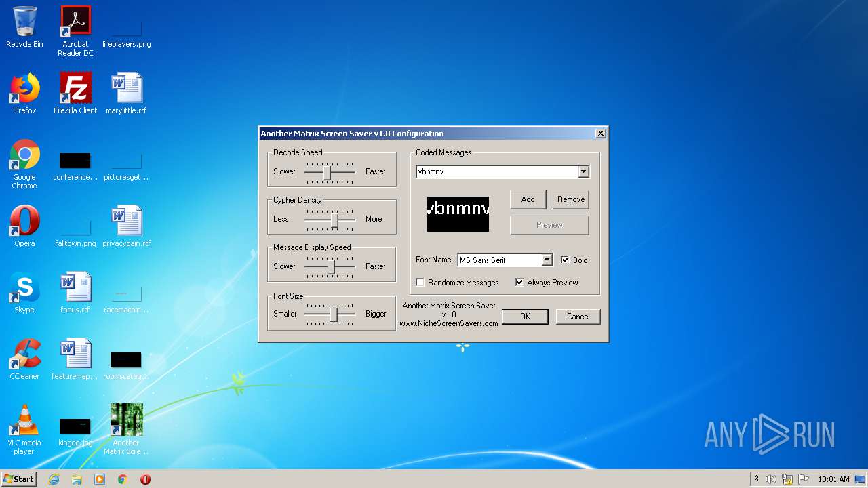Launch Google Chrome desktop shortcut
Viewport: 868px width, 488px height.
click(24, 164)
